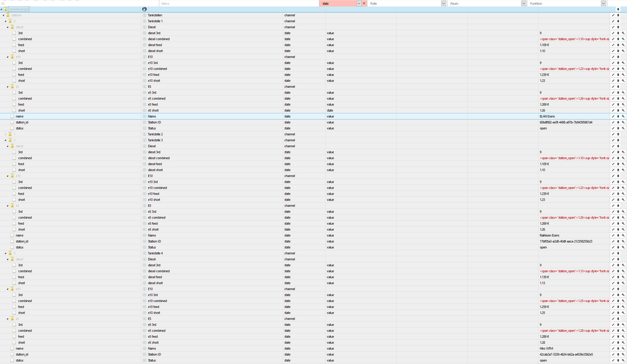
Task: Open wrench settings for Hiro WTM row
Action: [623, 348]
